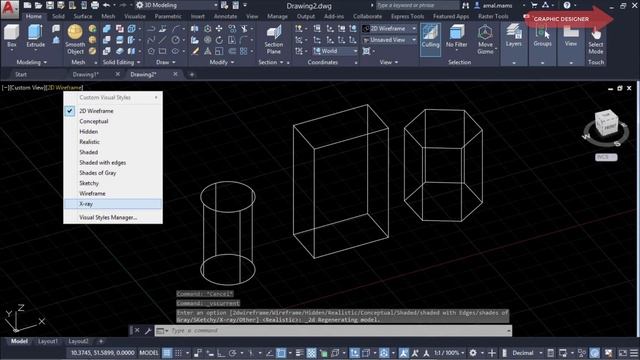
Task: Click the Rotate tool in Modify panel
Action: pos(219,40)
